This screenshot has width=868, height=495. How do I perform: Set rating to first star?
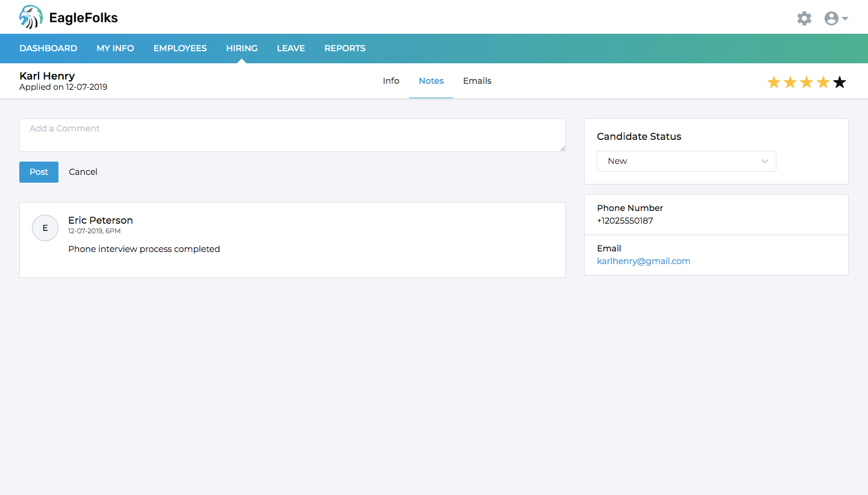(x=774, y=83)
